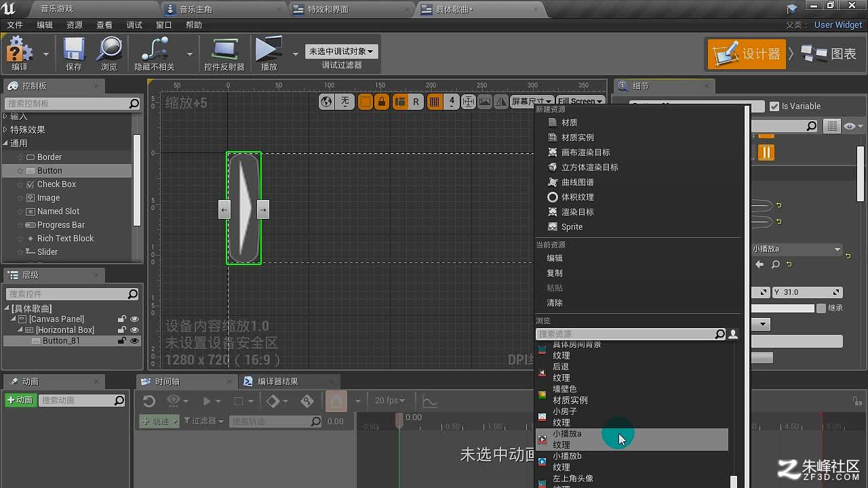
Task: Choose Sprite from new asset menu
Action: [572, 227]
